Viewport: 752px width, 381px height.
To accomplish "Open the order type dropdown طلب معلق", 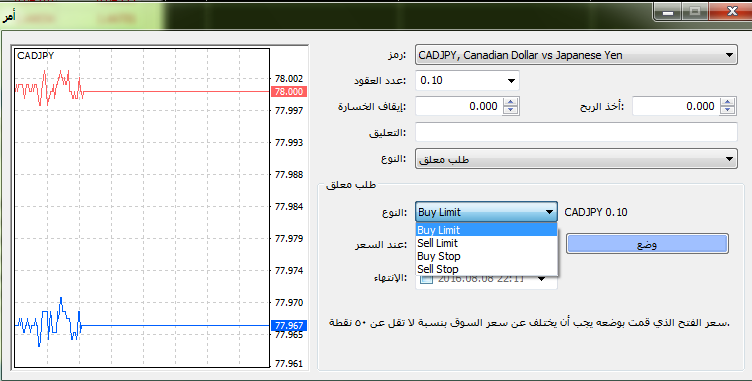I will tap(576, 159).
